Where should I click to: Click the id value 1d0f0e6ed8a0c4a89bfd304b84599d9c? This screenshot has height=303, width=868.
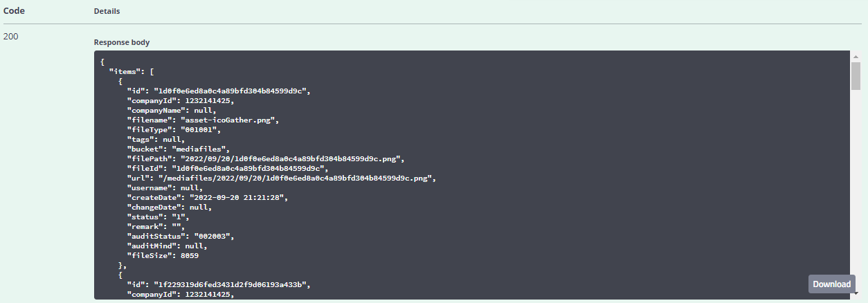click(231, 91)
